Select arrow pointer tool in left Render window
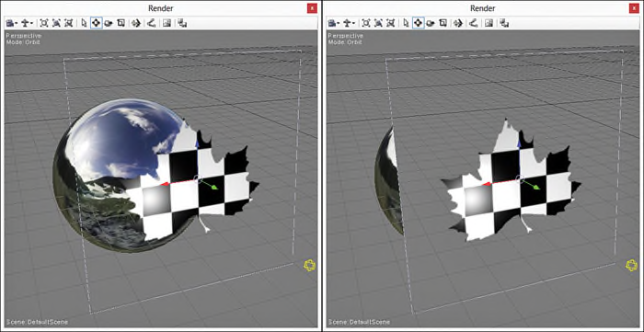This screenshot has width=644, height=332. click(x=84, y=23)
